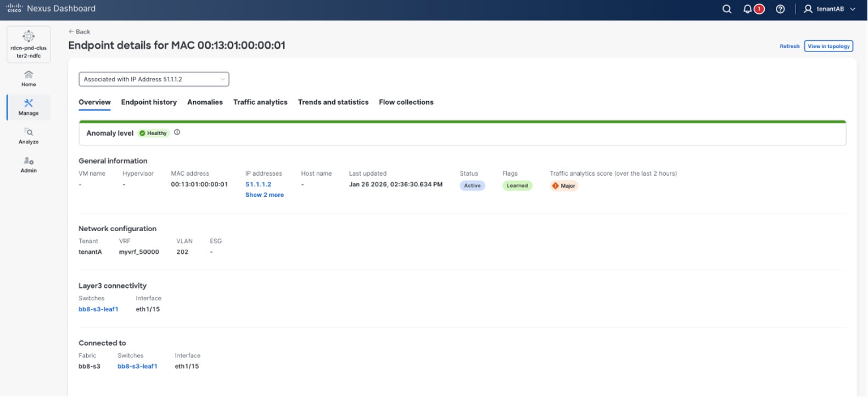This screenshot has height=398, width=868.
Task: Click the View in topology button
Action: 828,46
